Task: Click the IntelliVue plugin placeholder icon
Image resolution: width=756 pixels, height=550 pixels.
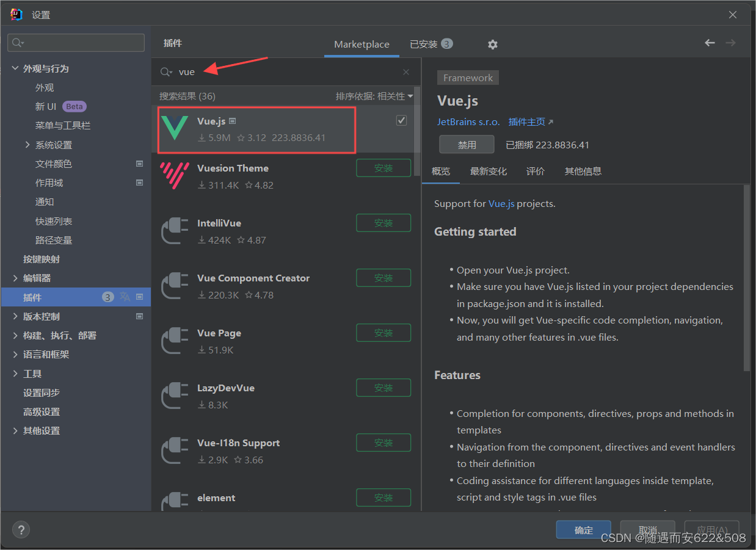Action: pyautogui.click(x=175, y=231)
